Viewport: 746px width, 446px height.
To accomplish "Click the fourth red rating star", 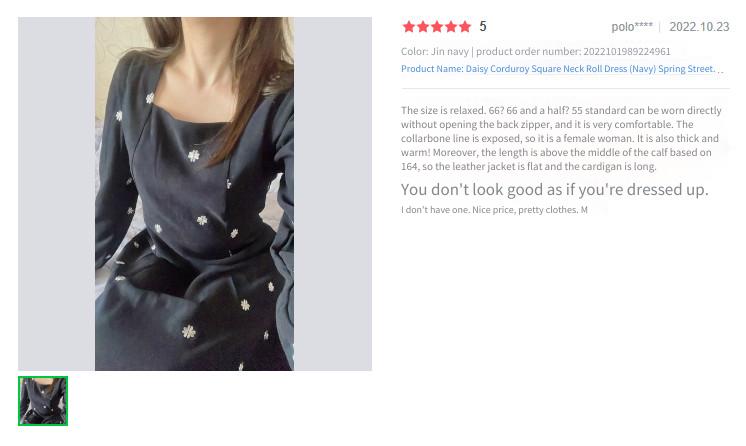I will pyautogui.click(x=451, y=27).
